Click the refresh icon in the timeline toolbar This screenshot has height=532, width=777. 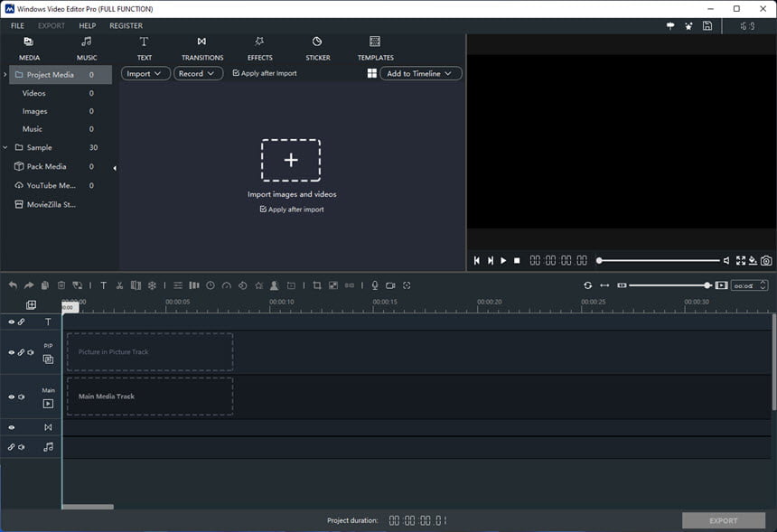tap(587, 285)
